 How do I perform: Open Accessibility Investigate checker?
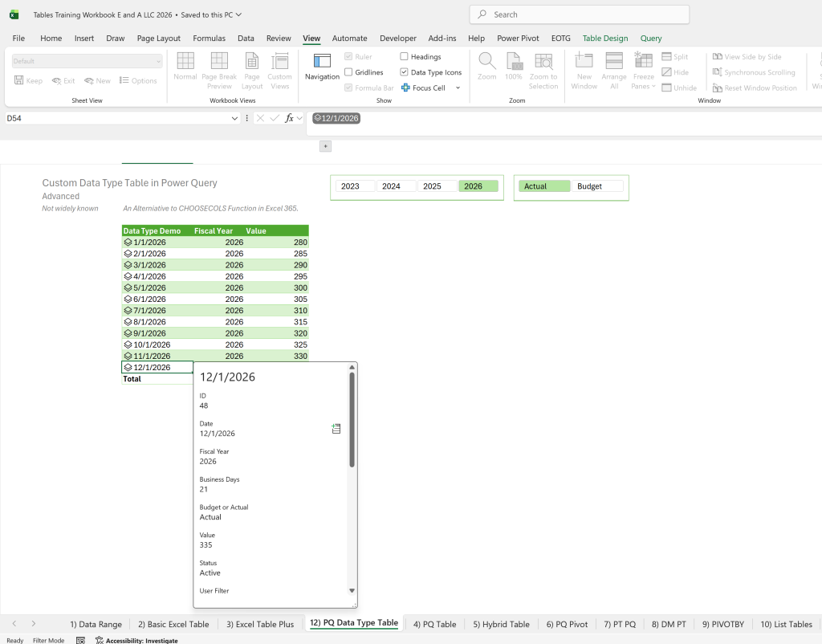[x=136, y=640]
